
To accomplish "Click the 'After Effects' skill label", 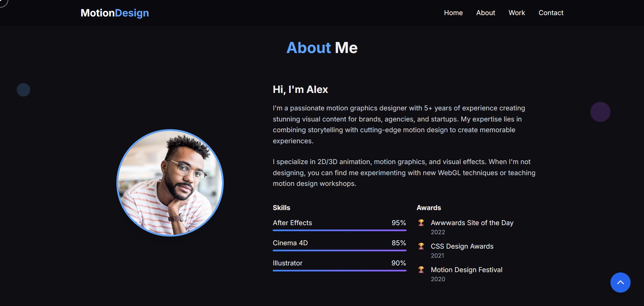I will point(292,223).
